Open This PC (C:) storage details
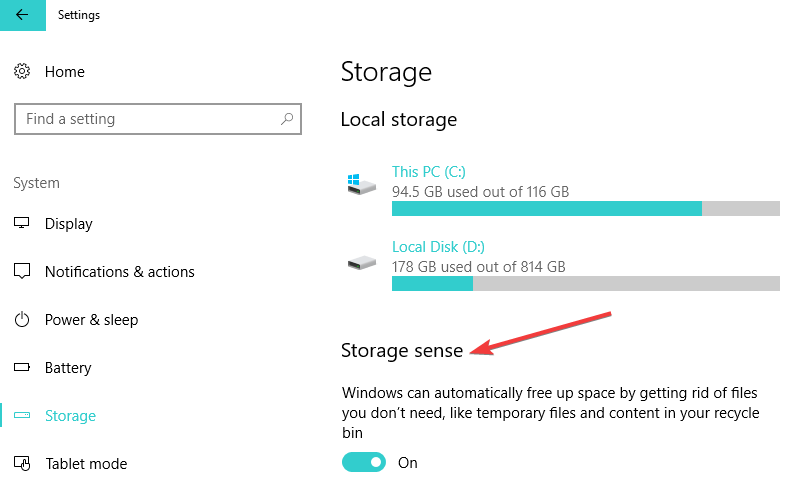The height and width of the screenshot is (479, 798). [429, 172]
